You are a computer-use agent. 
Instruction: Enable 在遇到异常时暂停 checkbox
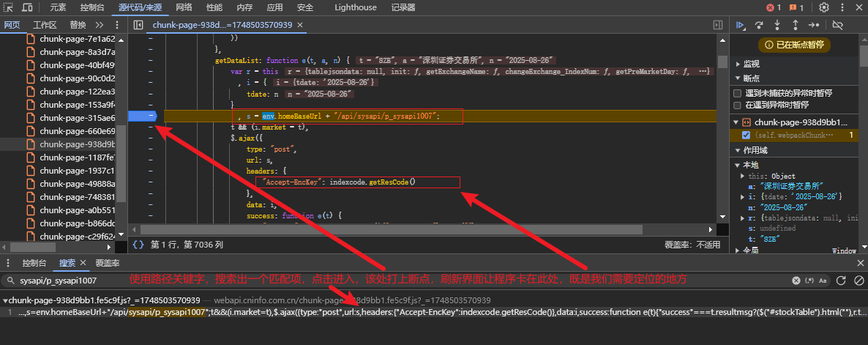(x=737, y=105)
